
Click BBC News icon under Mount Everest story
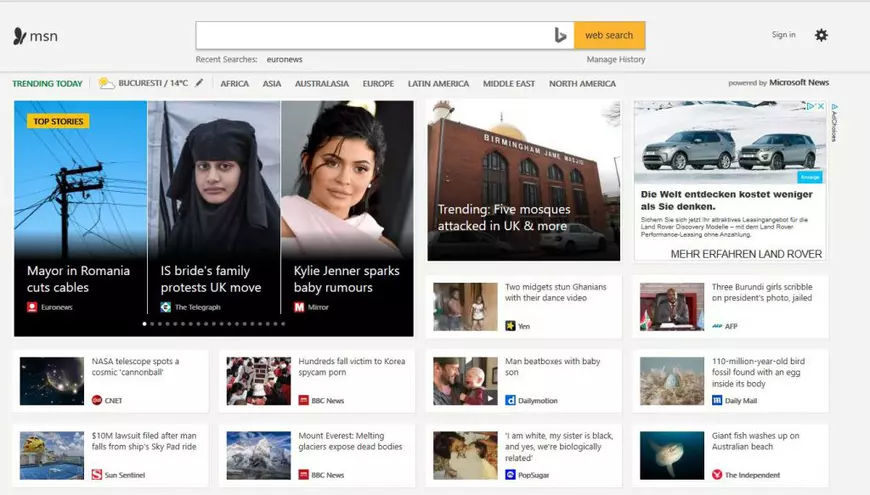point(304,474)
